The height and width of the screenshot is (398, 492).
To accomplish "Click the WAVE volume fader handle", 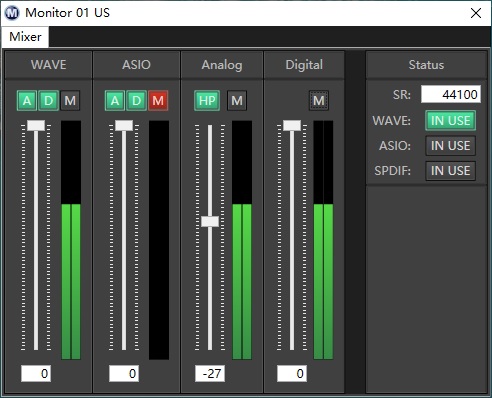I will [36, 126].
